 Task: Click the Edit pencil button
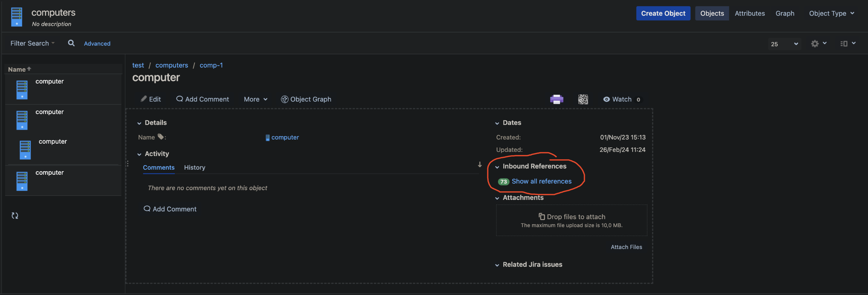click(151, 99)
